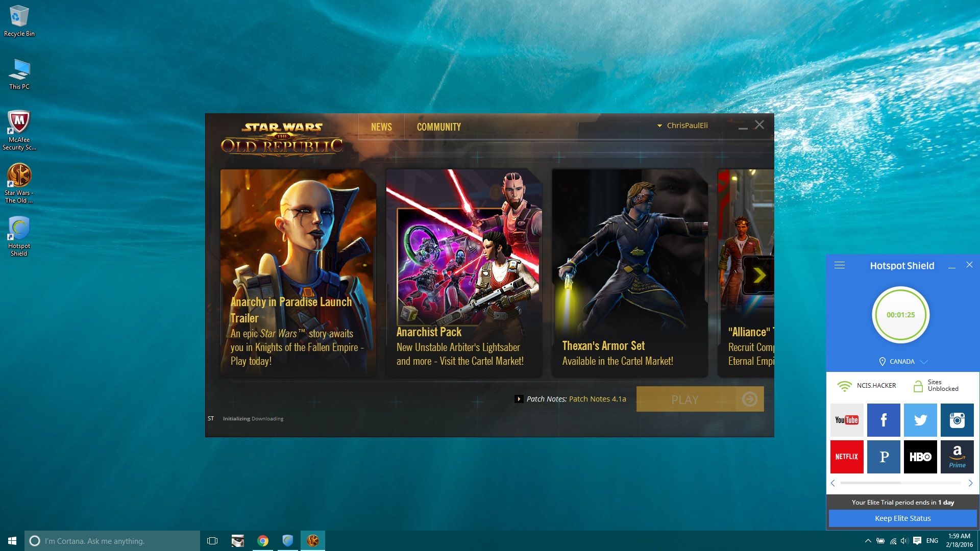Image resolution: width=980 pixels, height=551 pixels.
Task: Open Hotspot Shield from the taskbar
Action: coord(288,541)
